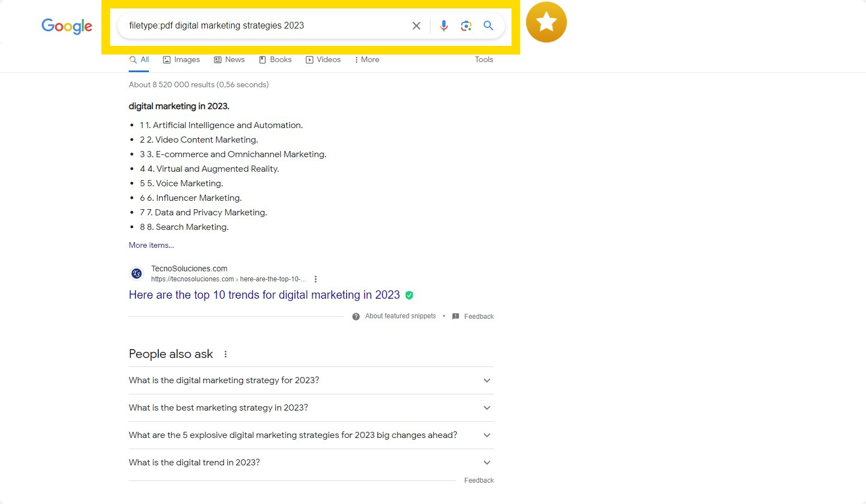Click 'E-commerce and Omnichannel Marketing' list item
Image resolution: width=866 pixels, height=504 pixels.
(233, 154)
